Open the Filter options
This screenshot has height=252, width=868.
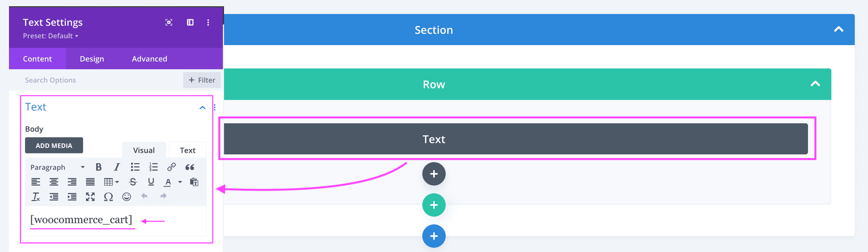click(x=201, y=80)
